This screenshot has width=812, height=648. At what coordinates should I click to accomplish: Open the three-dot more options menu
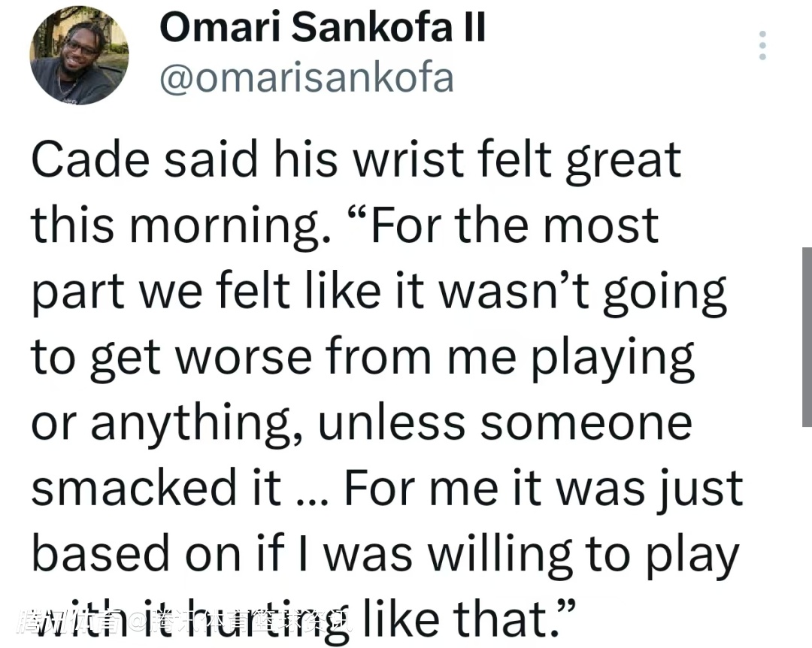pyautogui.click(x=762, y=46)
